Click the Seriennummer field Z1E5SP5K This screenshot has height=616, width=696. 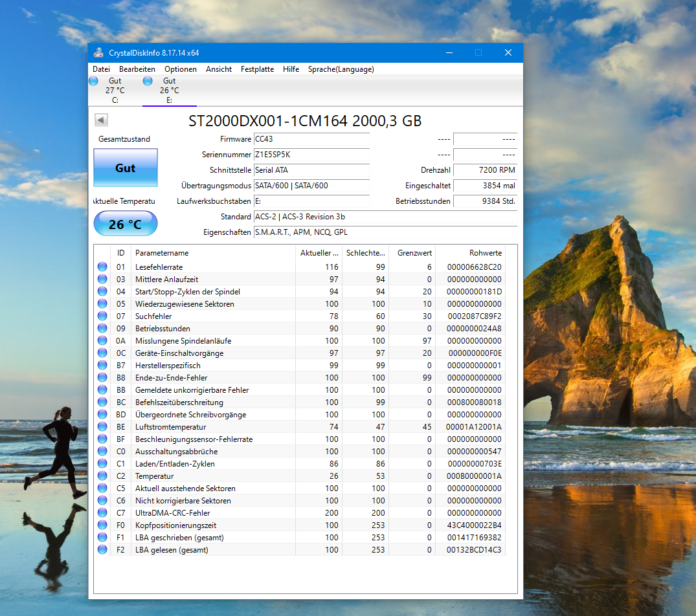311,155
